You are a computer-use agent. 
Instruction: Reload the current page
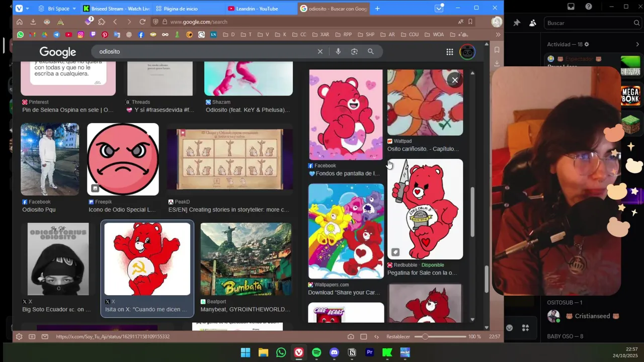coord(142,22)
